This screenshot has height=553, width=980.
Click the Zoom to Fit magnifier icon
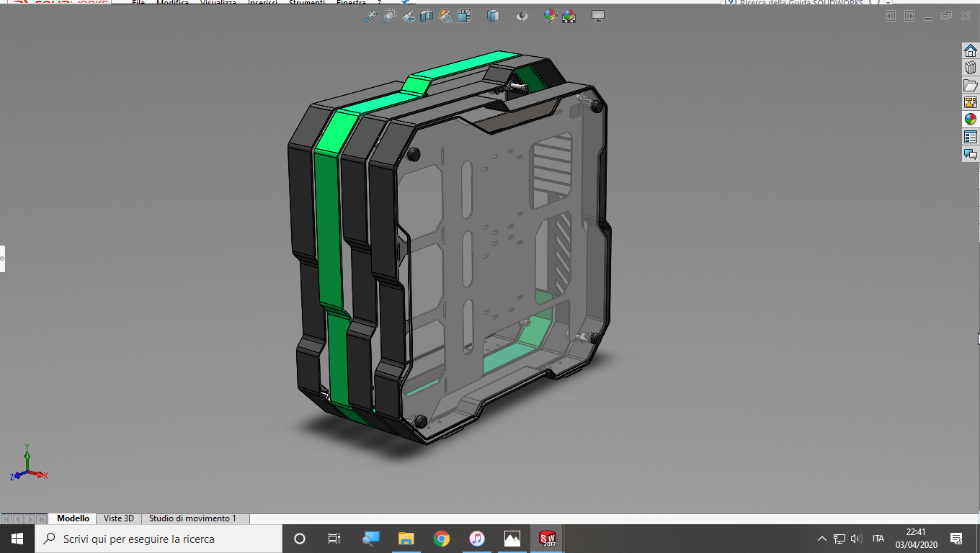pos(370,16)
